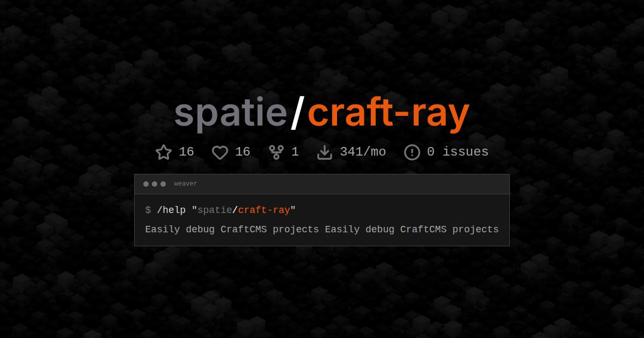Click the third terminal window dot
The image size is (644, 338).
point(164,184)
